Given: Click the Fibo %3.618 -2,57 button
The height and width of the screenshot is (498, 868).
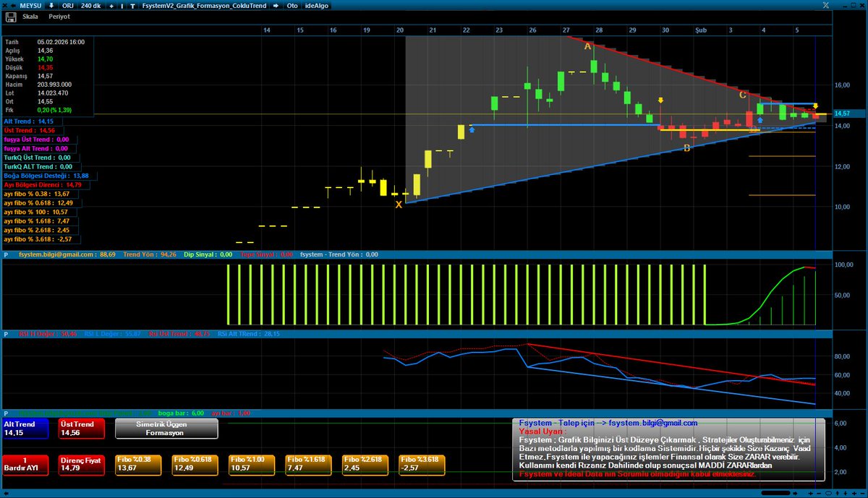Looking at the screenshot, I should [x=422, y=464].
